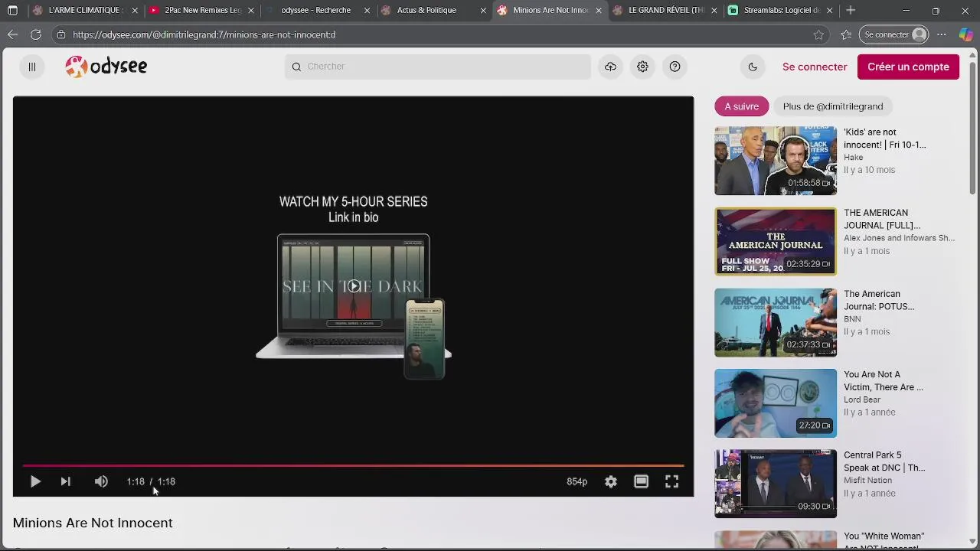
Task: Select the A suivre tab
Action: pos(741,106)
